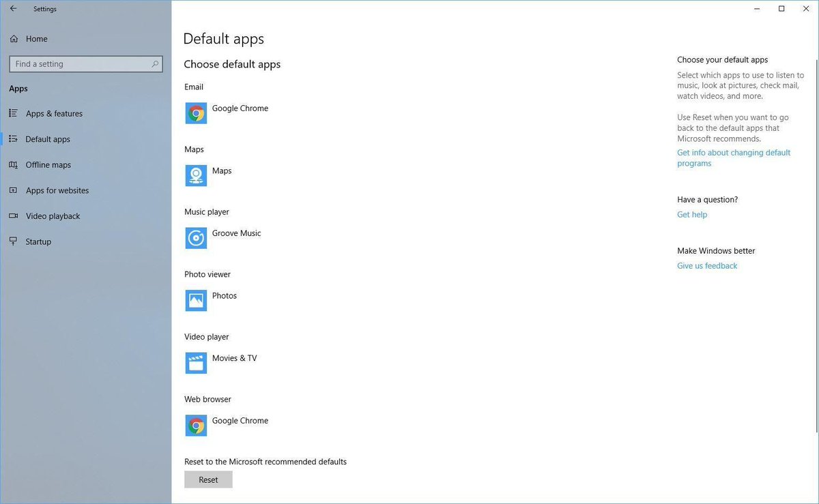
Task: Maximize the Settings window
Action: pyautogui.click(x=781, y=9)
